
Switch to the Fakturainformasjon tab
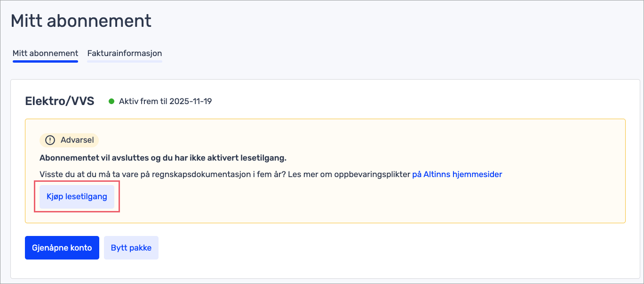pos(124,54)
